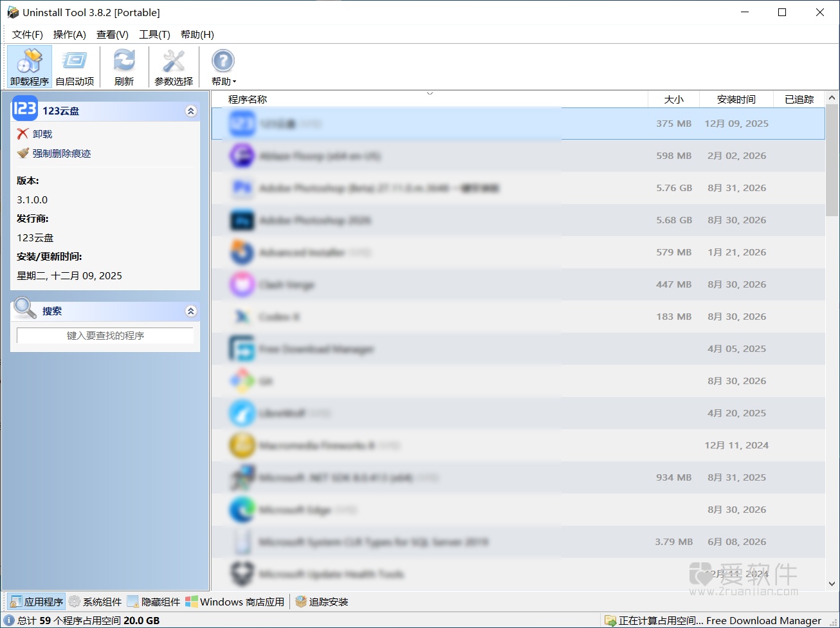Switch to the 系统组件 tab

[x=95, y=602]
